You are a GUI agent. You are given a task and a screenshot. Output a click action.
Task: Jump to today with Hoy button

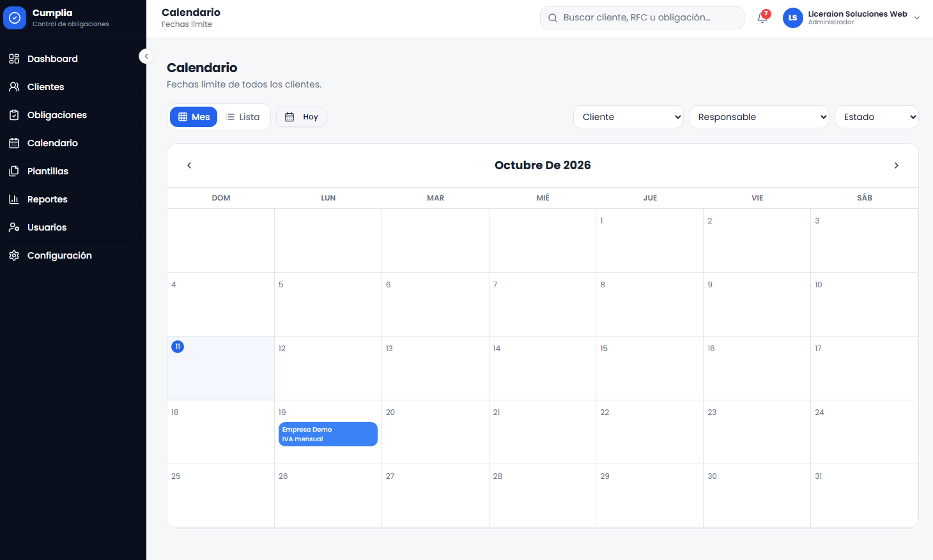tap(302, 117)
